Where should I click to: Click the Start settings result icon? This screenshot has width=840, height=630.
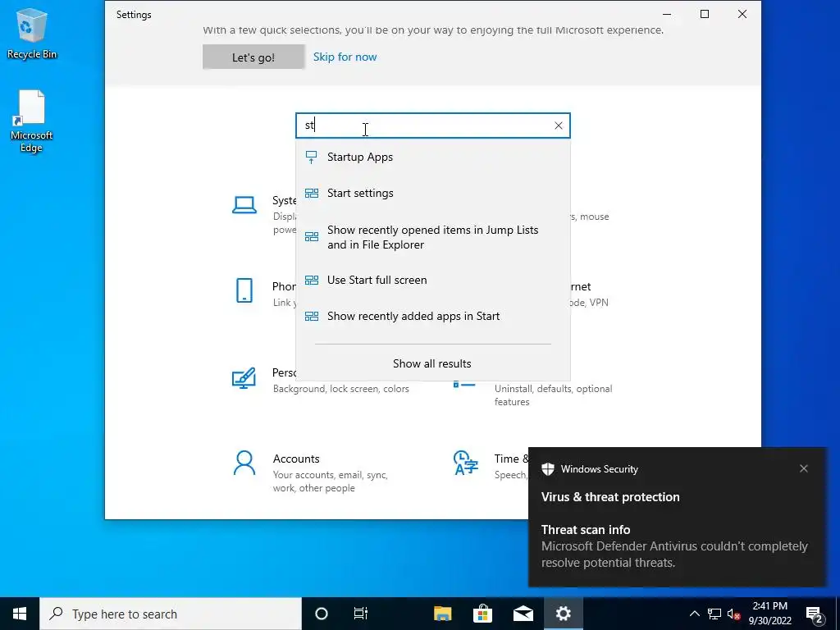[311, 194]
